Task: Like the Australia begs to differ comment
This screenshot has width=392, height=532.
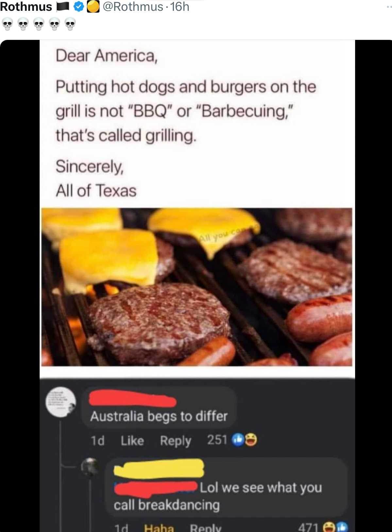Action: click(x=132, y=441)
